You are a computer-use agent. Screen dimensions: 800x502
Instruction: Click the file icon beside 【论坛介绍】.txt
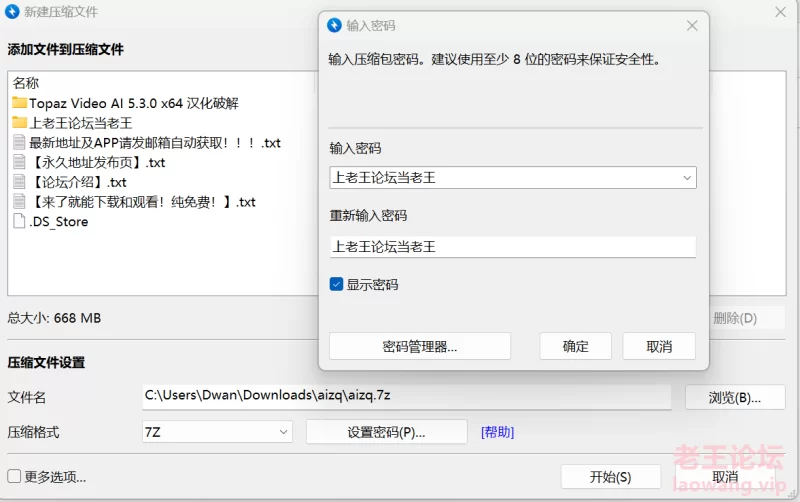tap(19, 182)
